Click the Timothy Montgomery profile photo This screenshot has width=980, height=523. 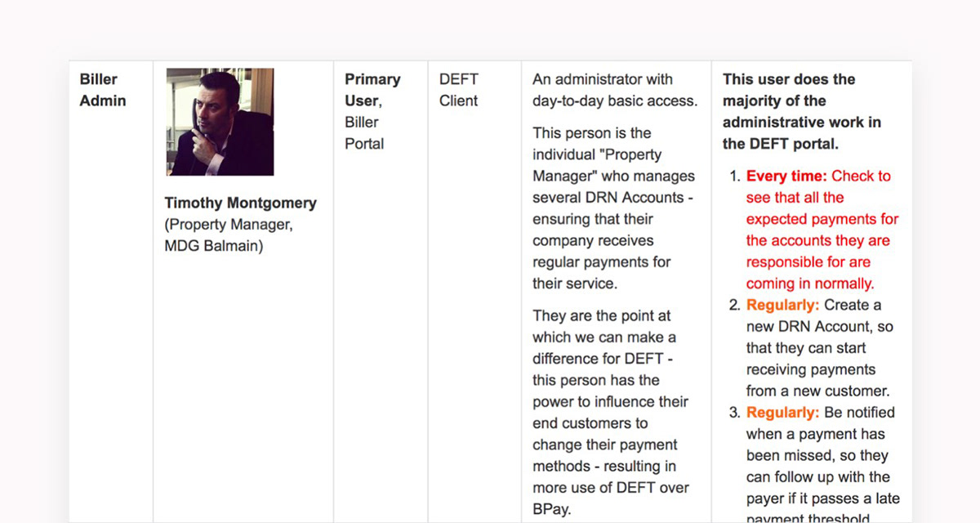pyautogui.click(x=220, y=122)
